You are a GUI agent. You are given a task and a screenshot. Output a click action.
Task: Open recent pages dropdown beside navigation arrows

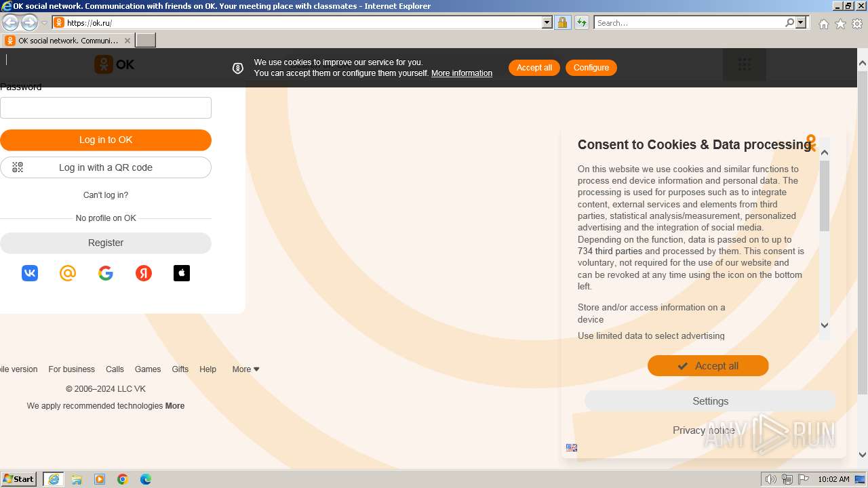(x=44, y=23)
